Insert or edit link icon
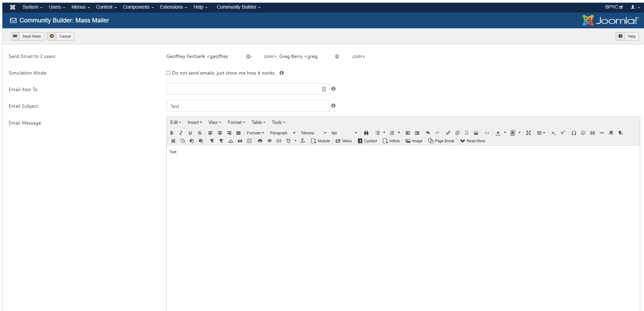Image resolution: width=644 pixels, height=311 pixels. pos(448,133)
